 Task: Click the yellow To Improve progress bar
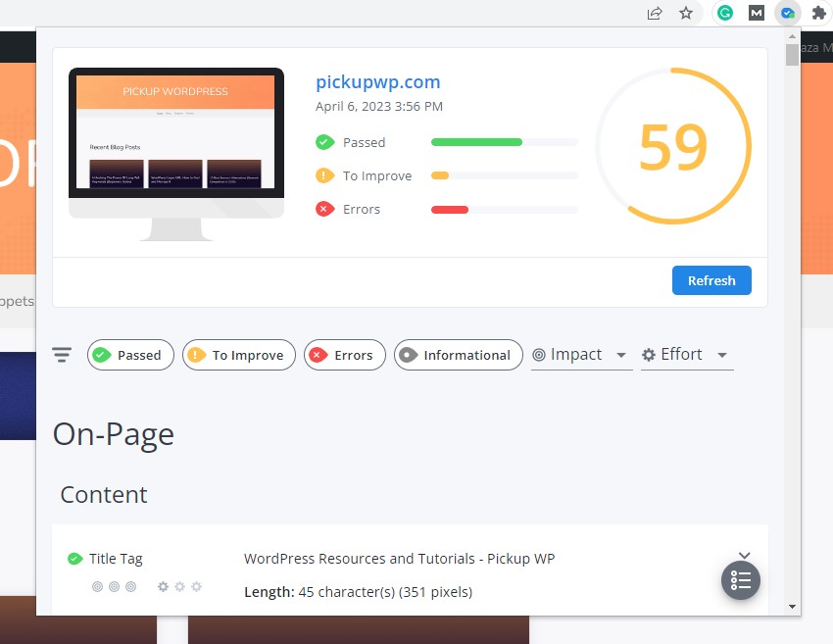(440, 175)
